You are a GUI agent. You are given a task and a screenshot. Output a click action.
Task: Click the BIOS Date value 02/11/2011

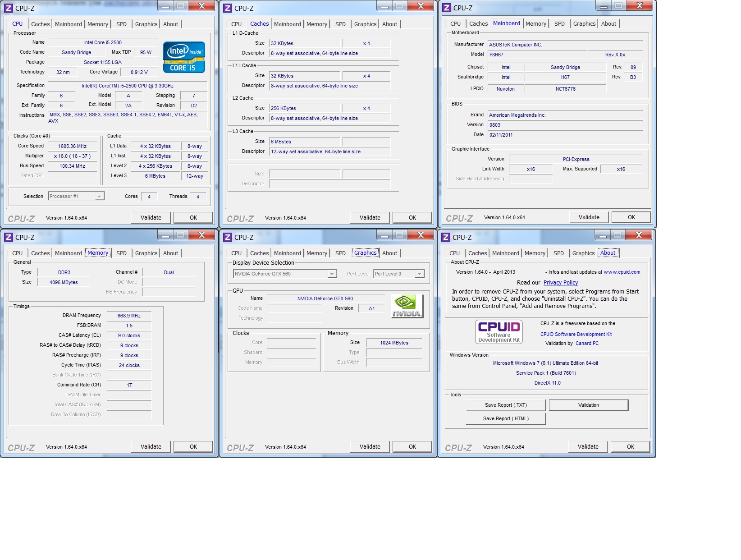coord(565,135)
